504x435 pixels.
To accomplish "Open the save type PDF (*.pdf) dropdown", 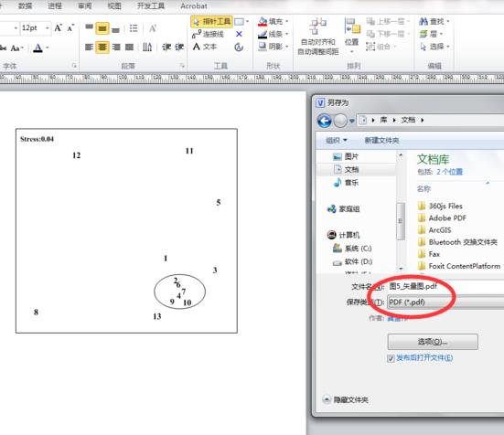I will [445, 302].
